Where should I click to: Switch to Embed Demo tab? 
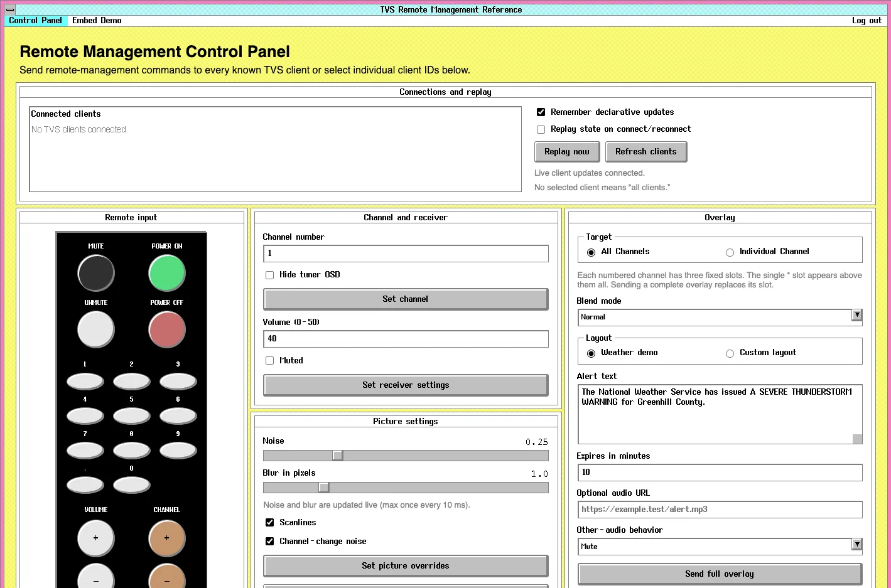[x=97, y=21]
